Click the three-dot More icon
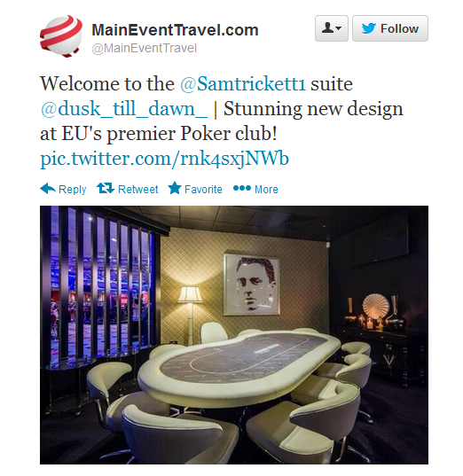This screenshot has height=476, width=463. (x=242, y=188)
